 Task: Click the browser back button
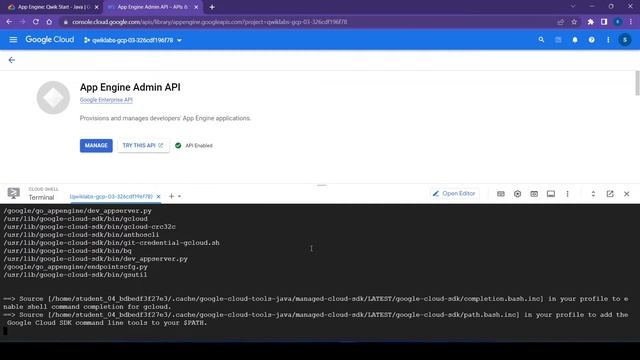click(9, 22)
